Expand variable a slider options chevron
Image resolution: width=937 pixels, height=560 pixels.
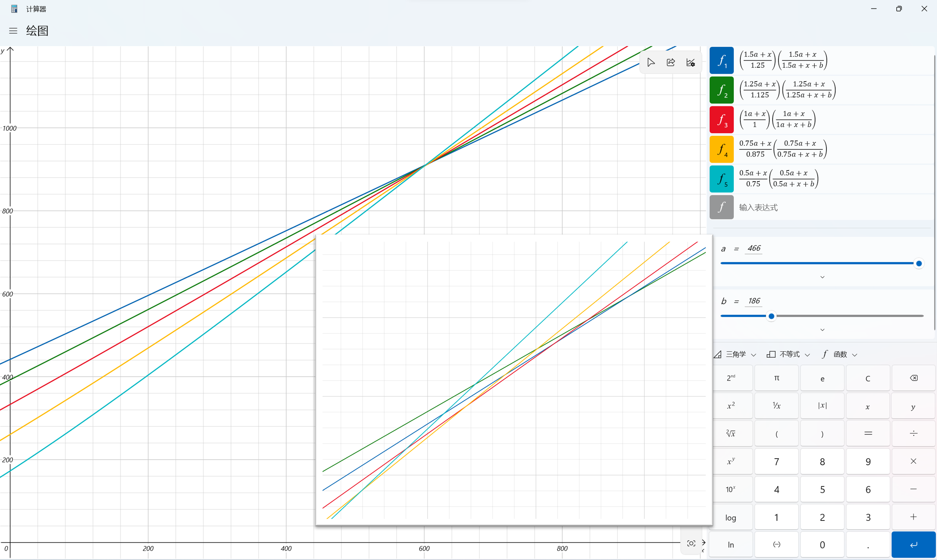click(822, 277)
